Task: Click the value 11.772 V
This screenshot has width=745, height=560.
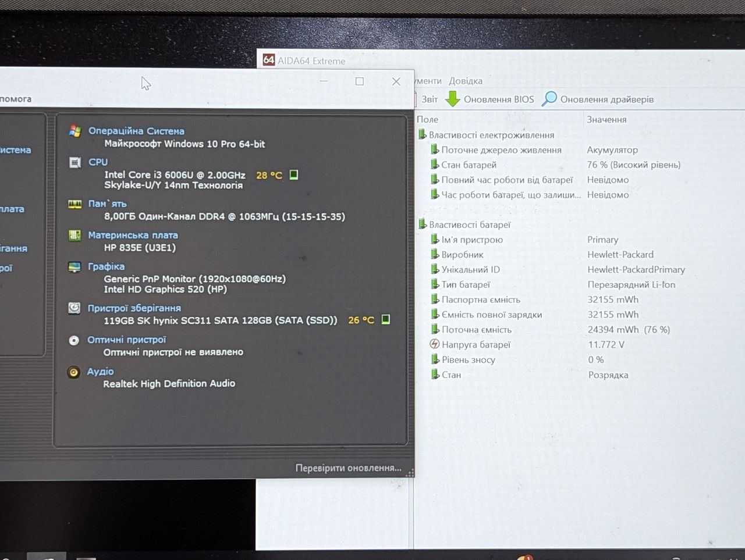Action: tap(606, 344)
